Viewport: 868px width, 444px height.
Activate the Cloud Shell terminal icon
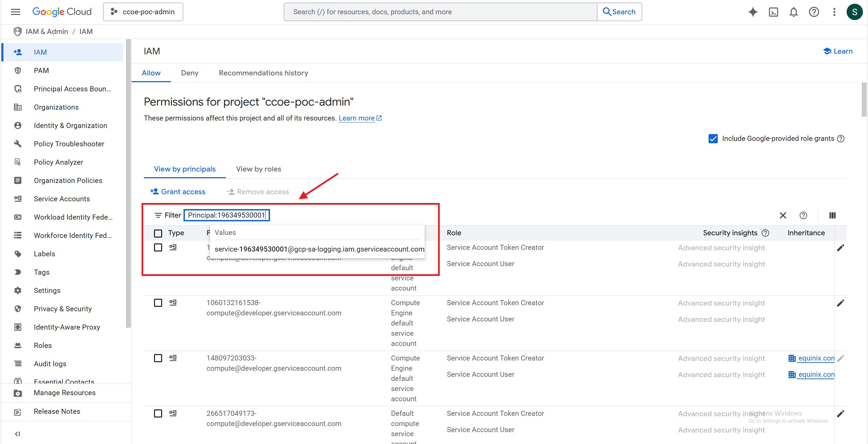(x=773, y=12)
